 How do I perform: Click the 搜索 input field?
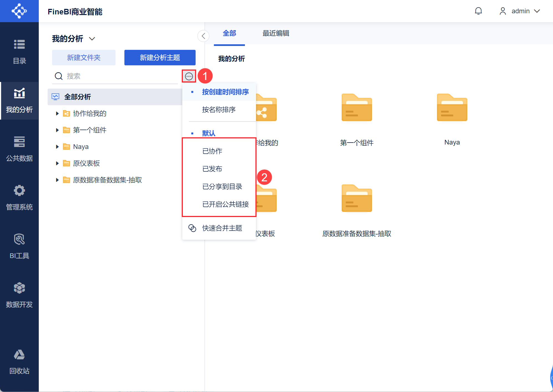click(115, 76)
